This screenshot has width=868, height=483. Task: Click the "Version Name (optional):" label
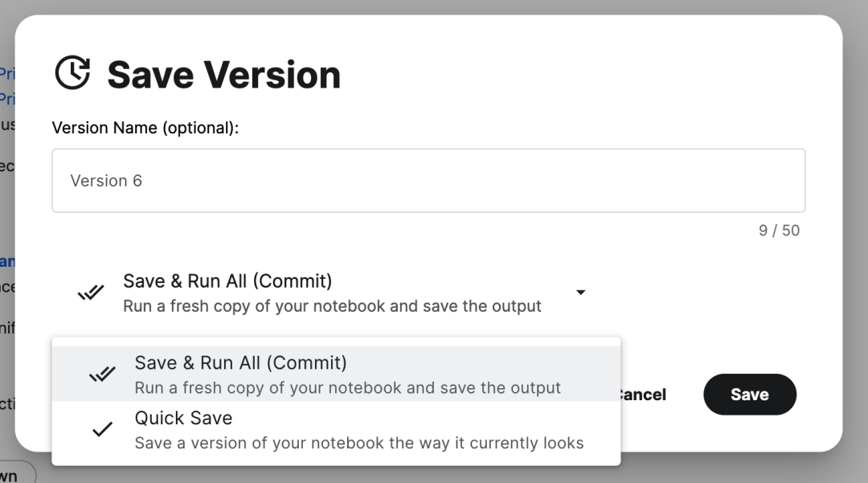[x=145, y=128]
